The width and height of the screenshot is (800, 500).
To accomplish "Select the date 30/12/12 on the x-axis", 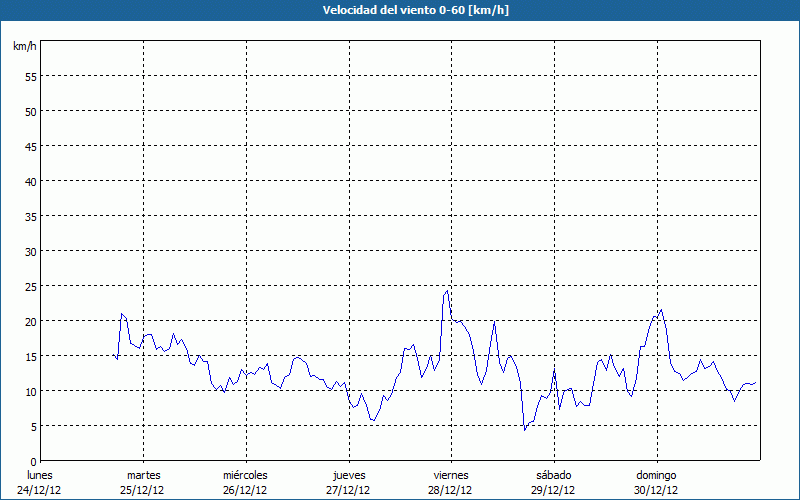I will tap(656, 490).
